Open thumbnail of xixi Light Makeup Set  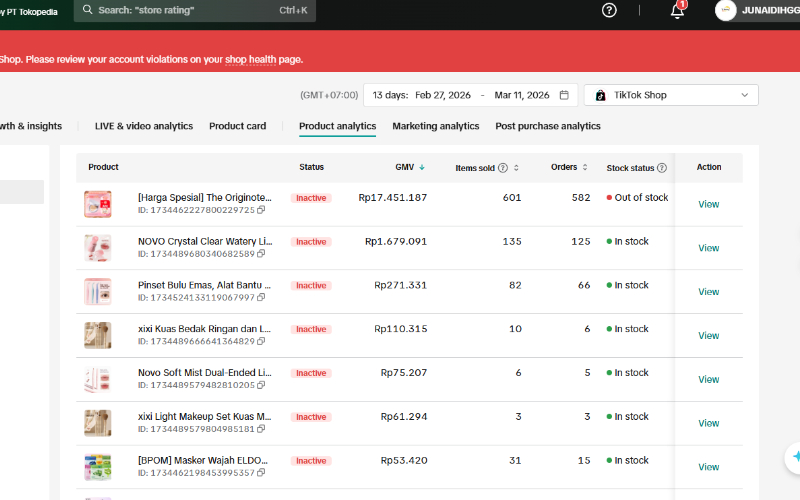pyautogui.click(x=97, y=423)
